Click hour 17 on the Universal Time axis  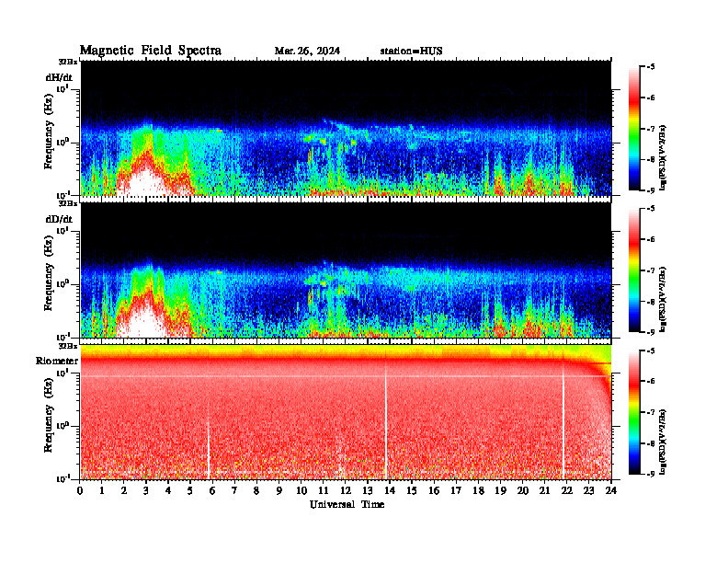[456, 490]
